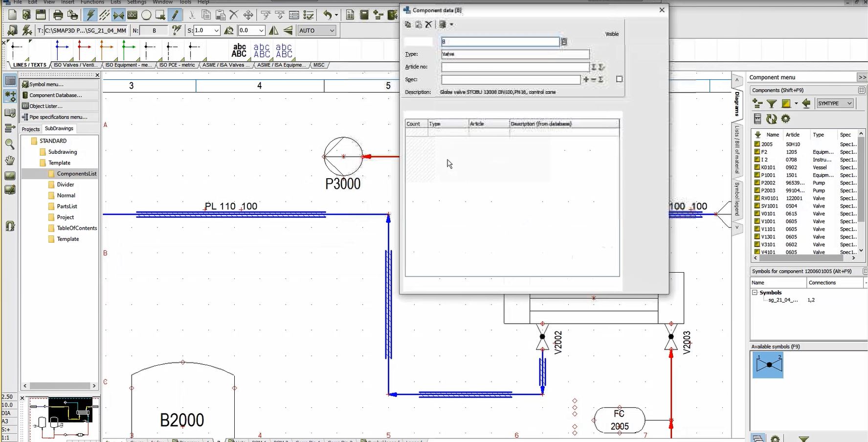Collapse Component menu with the >> button
Viewport: 868px width, 442px height.
(x=862, y=77)
